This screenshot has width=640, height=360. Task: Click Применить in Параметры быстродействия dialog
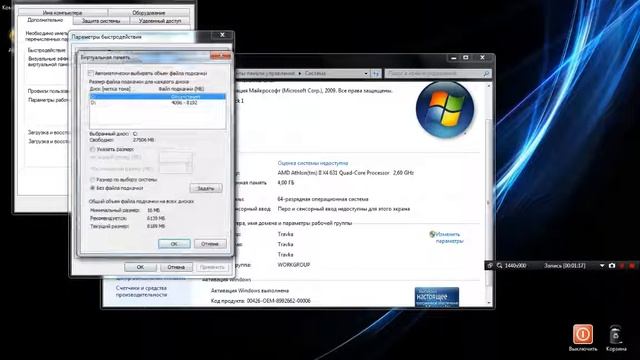pyautogui.click(x=212, y=267)
